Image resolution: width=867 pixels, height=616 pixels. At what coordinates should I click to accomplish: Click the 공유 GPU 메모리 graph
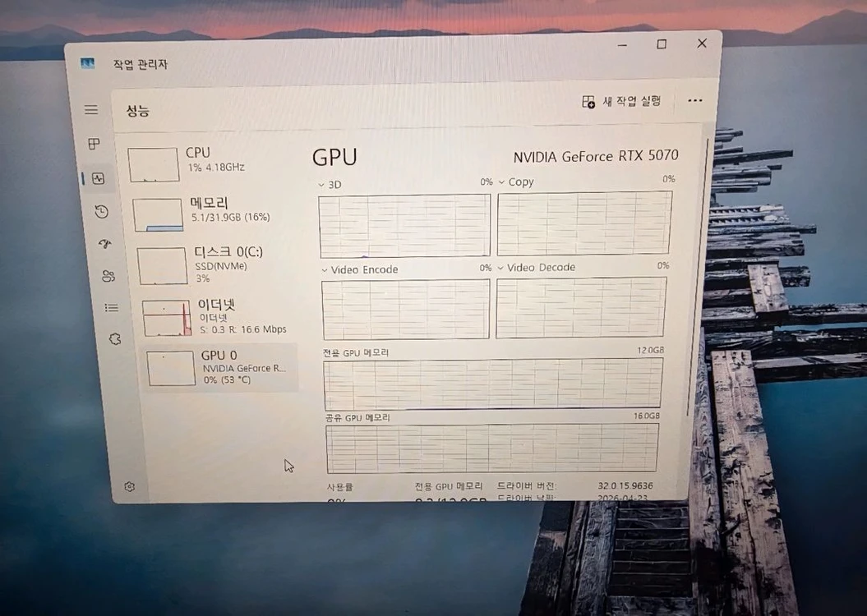492,448
